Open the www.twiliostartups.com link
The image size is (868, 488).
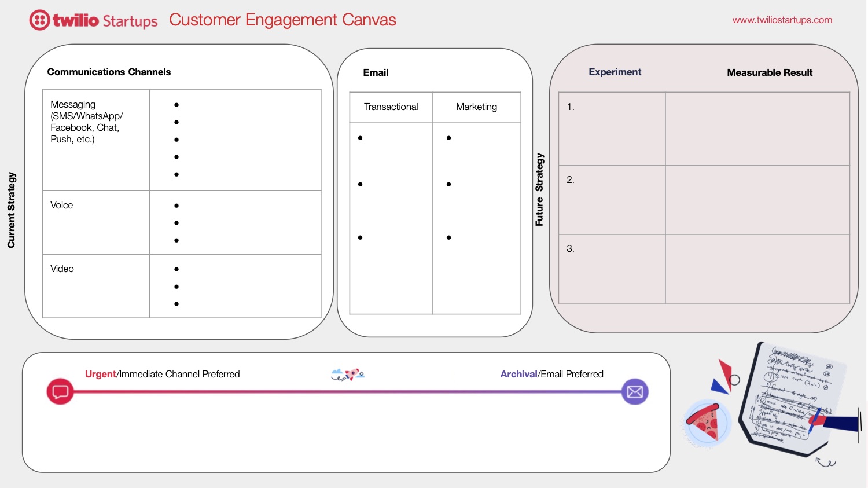coord(782,20)
